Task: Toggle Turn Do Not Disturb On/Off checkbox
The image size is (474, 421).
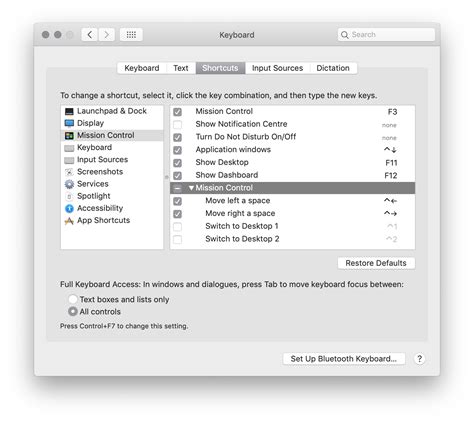Action: point(178,137)
